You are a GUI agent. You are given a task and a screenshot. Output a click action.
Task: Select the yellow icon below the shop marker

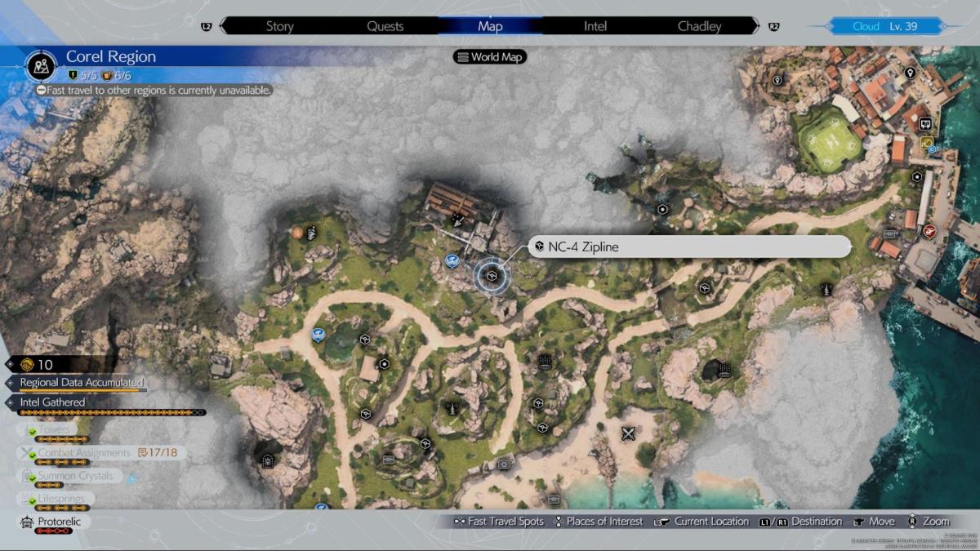pos(926,143)
